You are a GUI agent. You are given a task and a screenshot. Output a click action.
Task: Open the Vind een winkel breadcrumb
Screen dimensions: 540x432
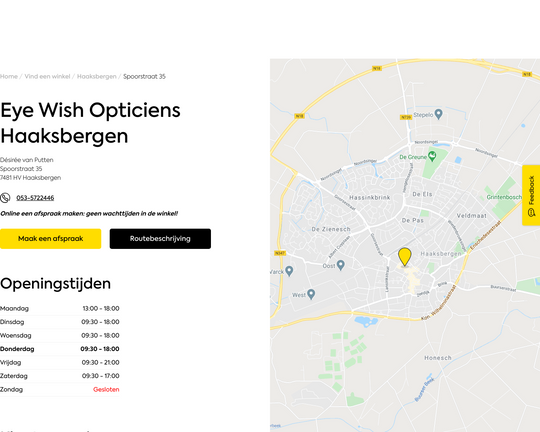click(47, 76)
